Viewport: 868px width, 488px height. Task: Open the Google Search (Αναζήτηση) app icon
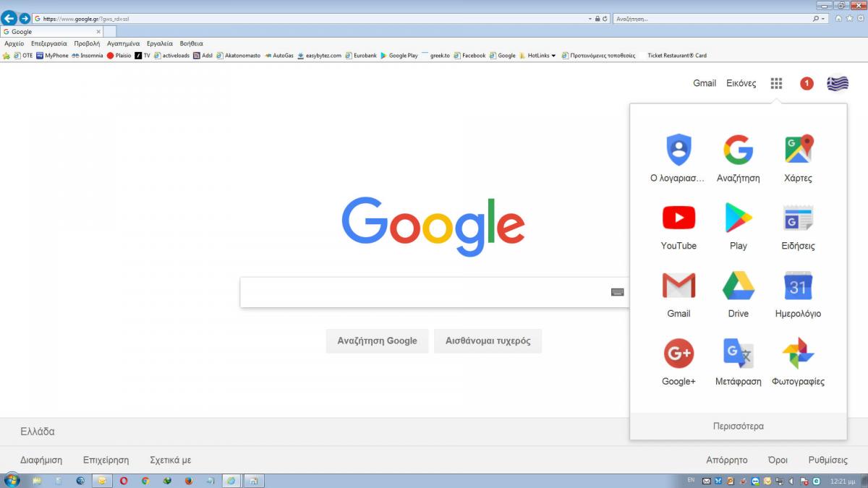point(738,150)
